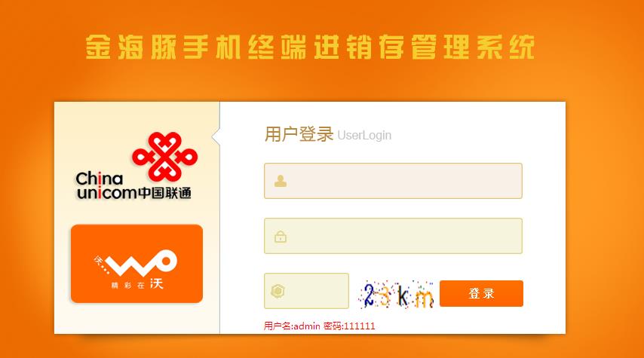Click the 精彩在沃 slogan text
Image resolution: width=644 pixels, height=358 pixels.
click(137, 284)
